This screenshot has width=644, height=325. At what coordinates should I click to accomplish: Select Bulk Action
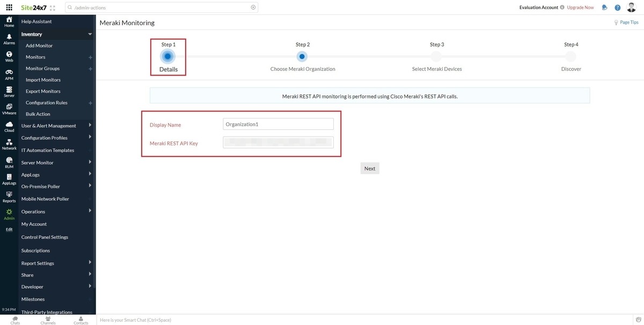[x=38, y=114]
